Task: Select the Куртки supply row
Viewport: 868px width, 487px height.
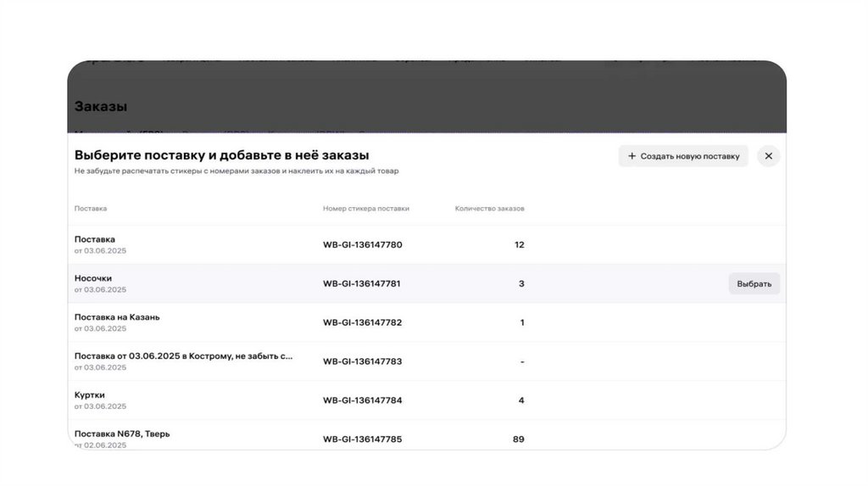Action: click(x=90, y=395)
